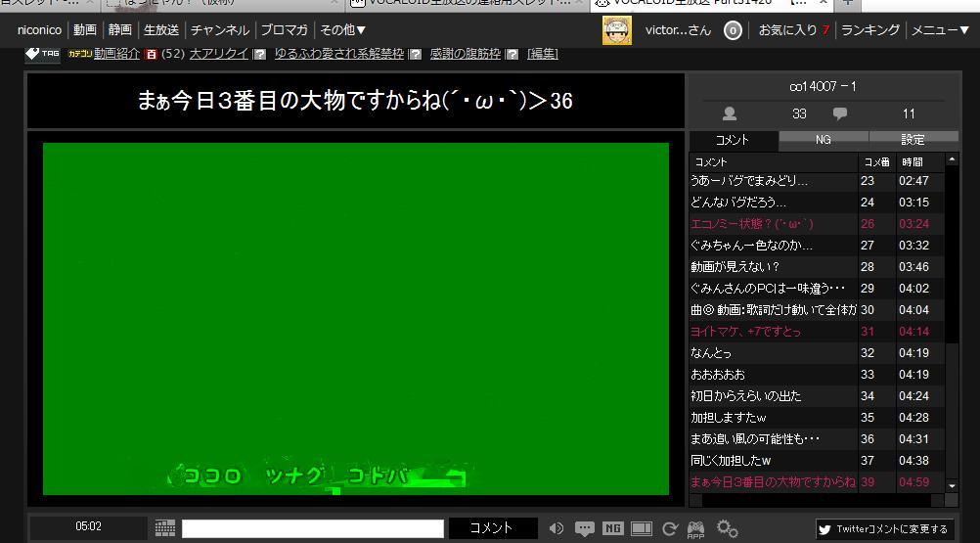Open the niconico home link
This screenshot has height=543, width=980.
(39, 30)
